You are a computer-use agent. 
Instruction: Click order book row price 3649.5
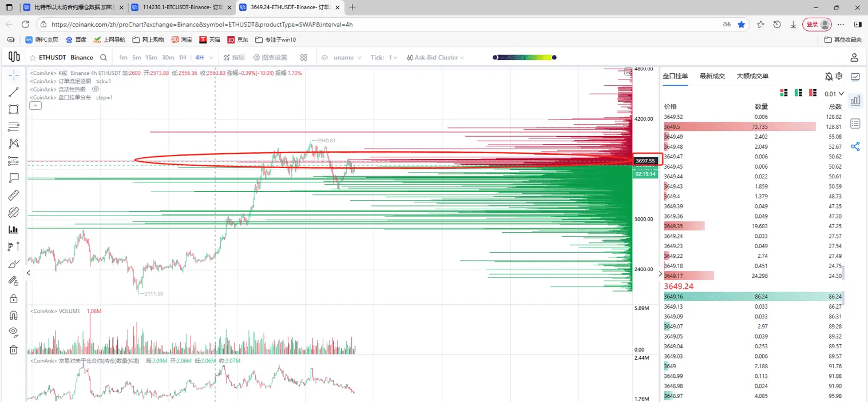click(752, 126)
